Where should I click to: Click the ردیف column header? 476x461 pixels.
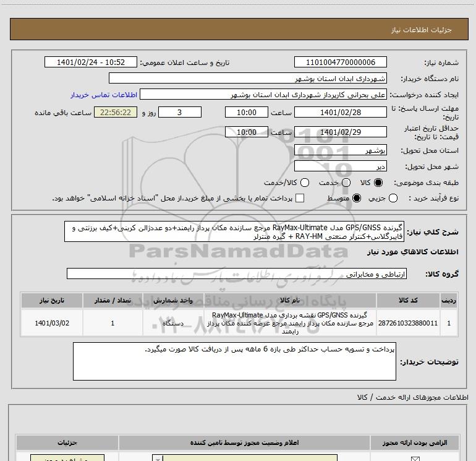click(x=449, y=300)
